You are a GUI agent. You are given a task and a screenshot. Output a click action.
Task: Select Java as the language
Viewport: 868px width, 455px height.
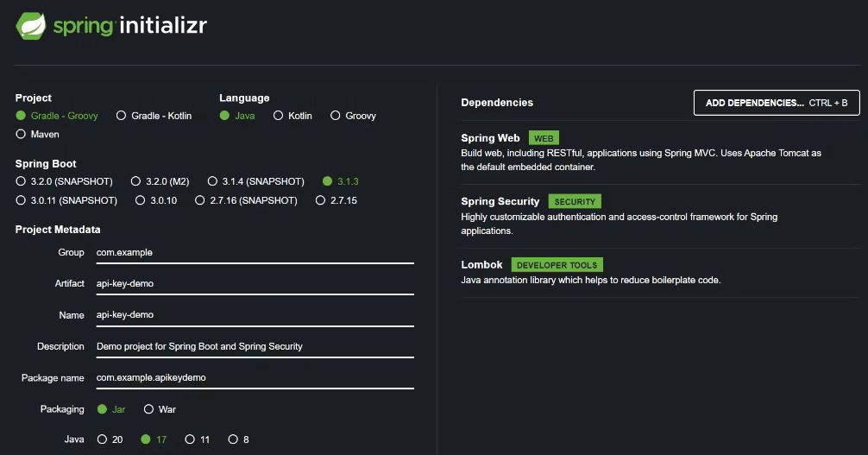237,116
